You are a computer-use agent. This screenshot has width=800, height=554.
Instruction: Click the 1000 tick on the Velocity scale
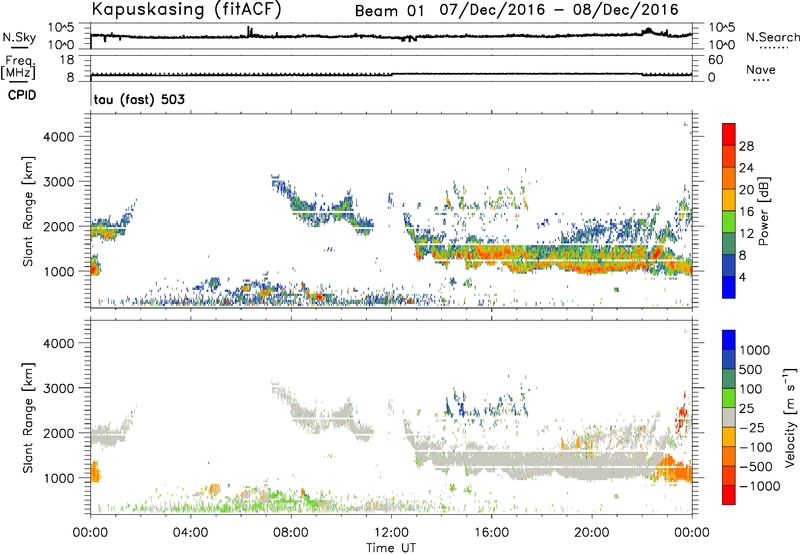755,350
